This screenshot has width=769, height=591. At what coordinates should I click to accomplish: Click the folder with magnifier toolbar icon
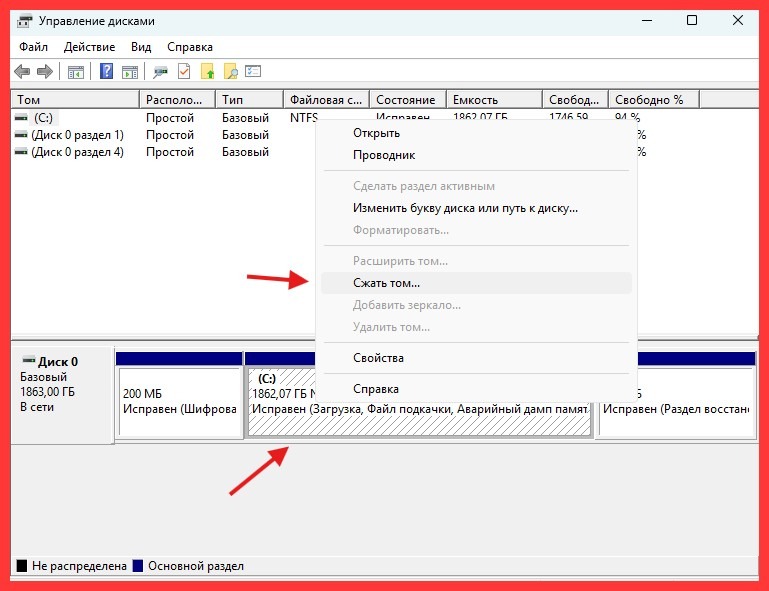point(230,71)
